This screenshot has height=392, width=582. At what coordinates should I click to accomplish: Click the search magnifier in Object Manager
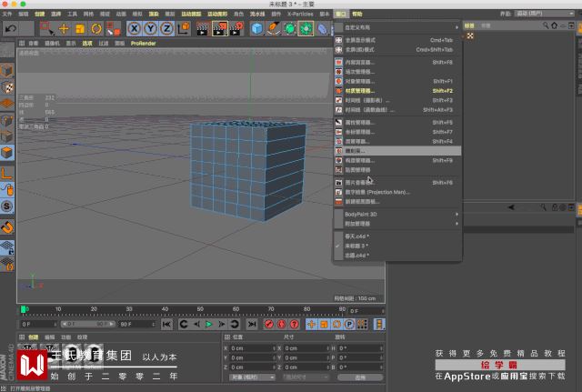tap(546, 25)
